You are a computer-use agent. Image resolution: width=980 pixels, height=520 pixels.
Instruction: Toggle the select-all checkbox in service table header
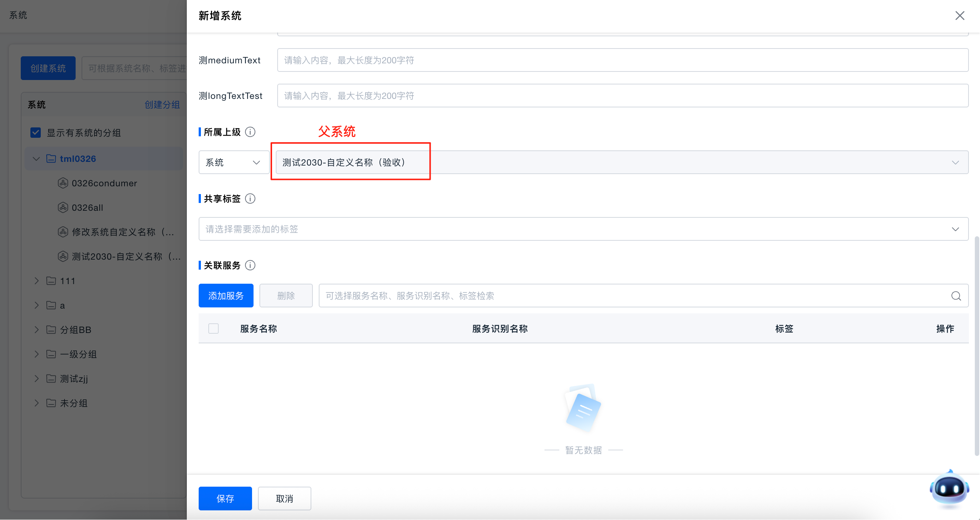pyautogui.click(x=213, y=329)
